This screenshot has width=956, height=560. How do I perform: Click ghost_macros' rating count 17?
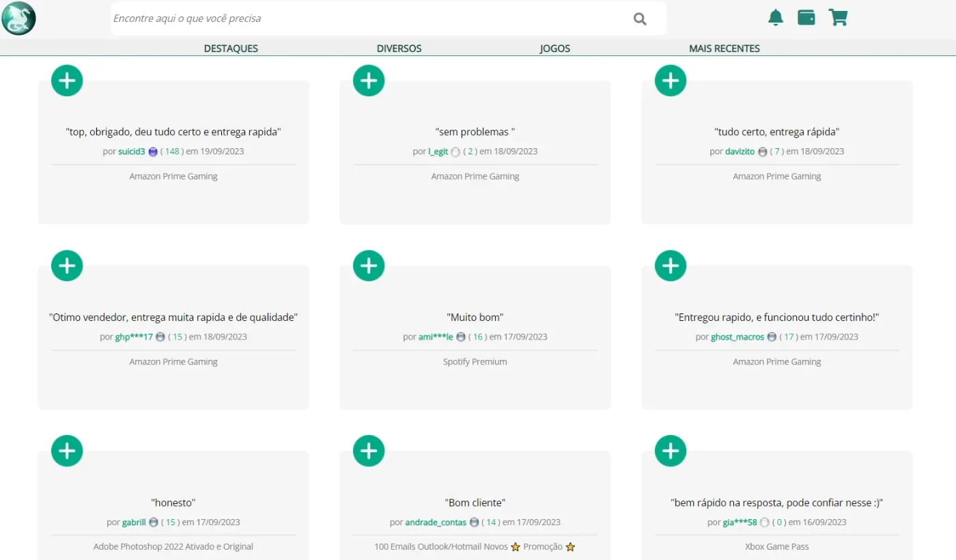789,337
